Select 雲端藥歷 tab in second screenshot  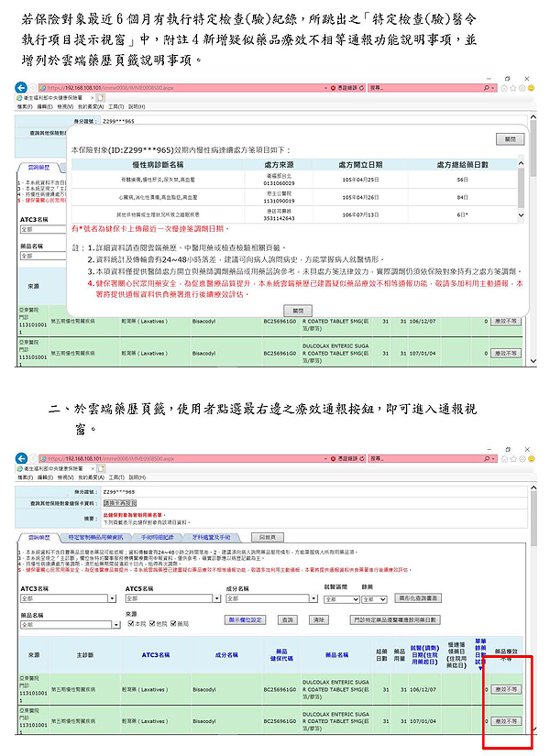tap(38, 537)
